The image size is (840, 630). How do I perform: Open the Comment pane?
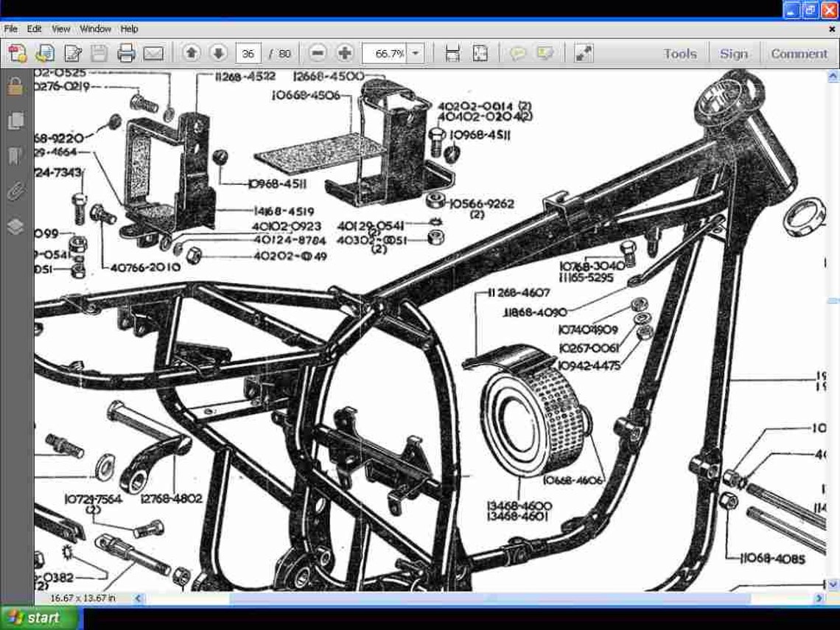tap(799, 52)
